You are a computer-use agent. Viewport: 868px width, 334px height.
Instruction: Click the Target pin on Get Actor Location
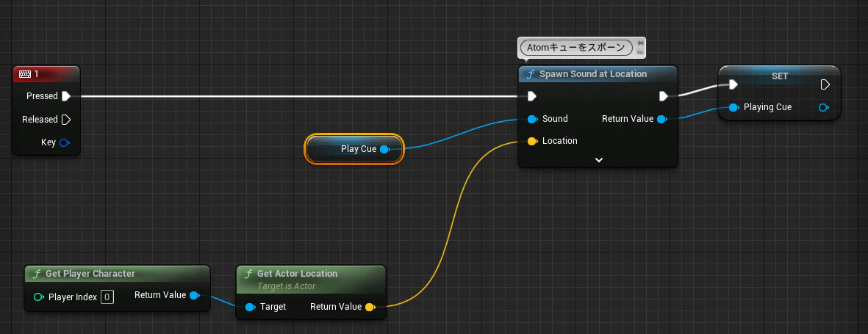pos(251,307)
